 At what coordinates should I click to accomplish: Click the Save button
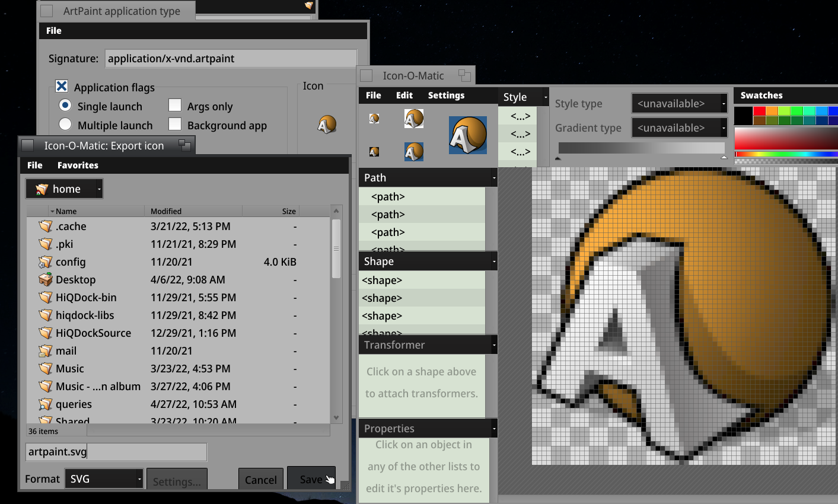pos(311,479)
